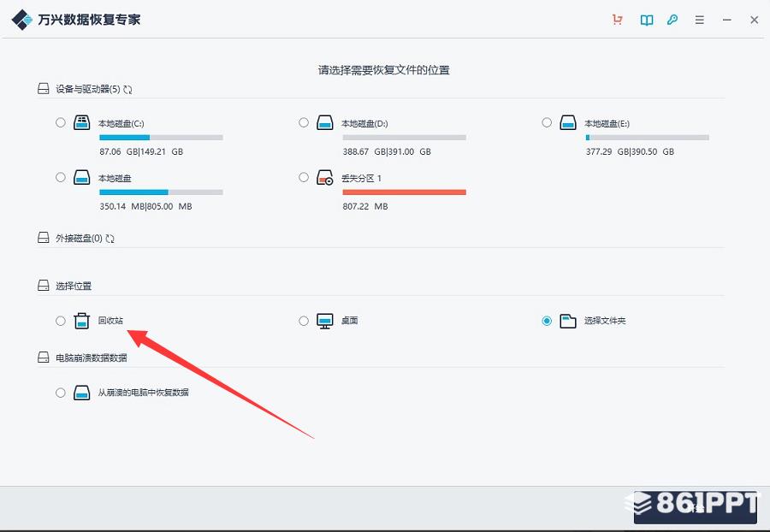Click the 807.22 MB text

(x=365, y=207)
